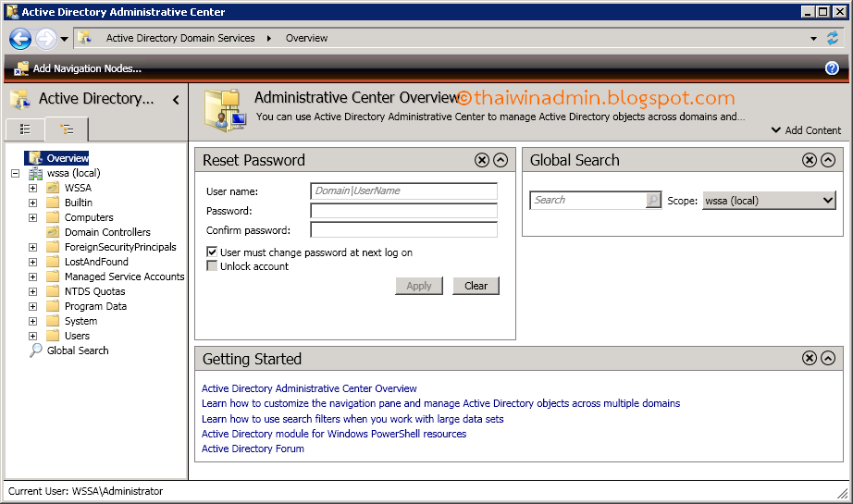Open link about customizing the navigation pane
Viewport: 853px width, 504px height.
pos(440,403)
